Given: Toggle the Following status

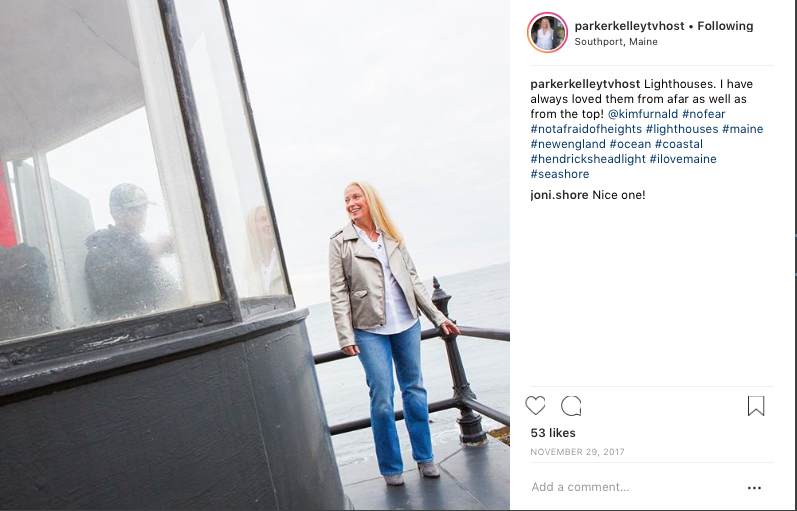Looking at the screenshot, I should pyautogui.click(x=725, y=26).
